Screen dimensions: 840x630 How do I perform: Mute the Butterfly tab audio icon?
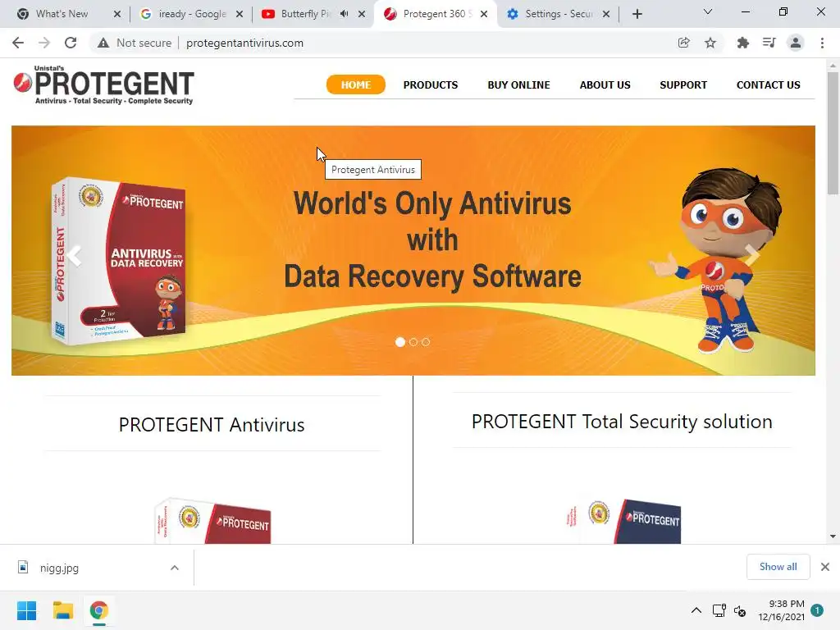pyautogui.click(x=344, y=14)
